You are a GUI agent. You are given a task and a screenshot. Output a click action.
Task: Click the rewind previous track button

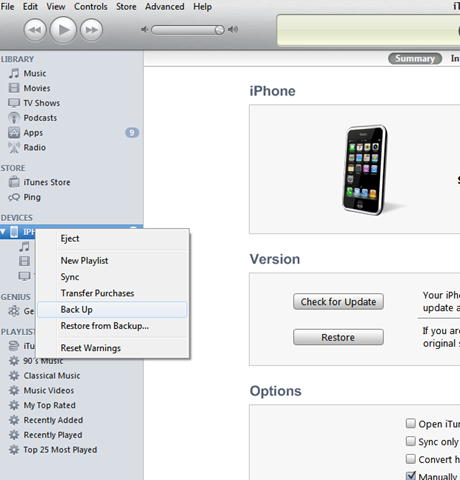click(35, 30)
